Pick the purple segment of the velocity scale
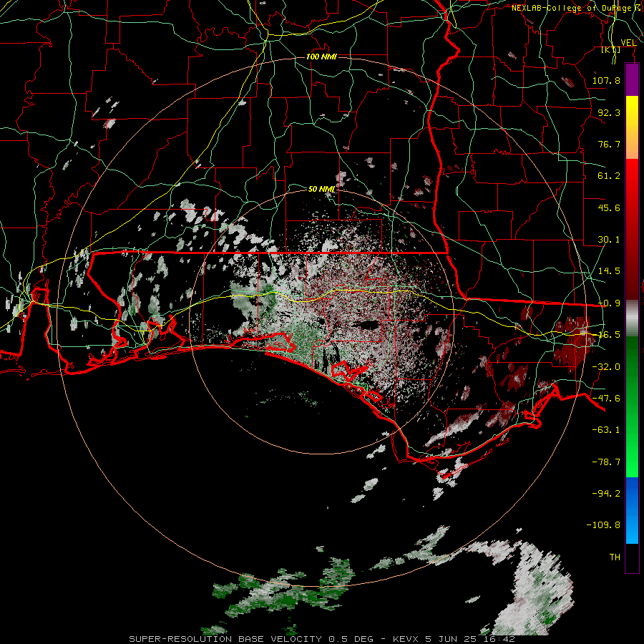Image resolution: width=644 pixels, height=644 pixels. coord(632,79)
